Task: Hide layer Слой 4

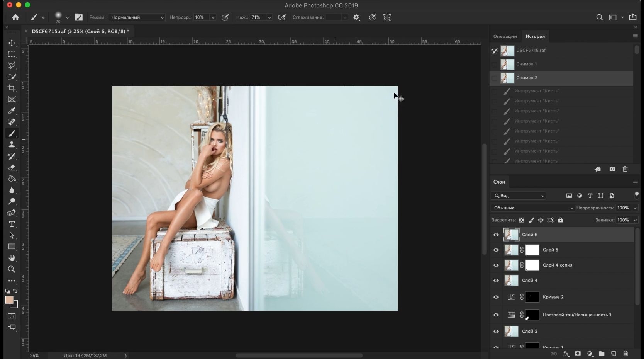Action: 496,281
